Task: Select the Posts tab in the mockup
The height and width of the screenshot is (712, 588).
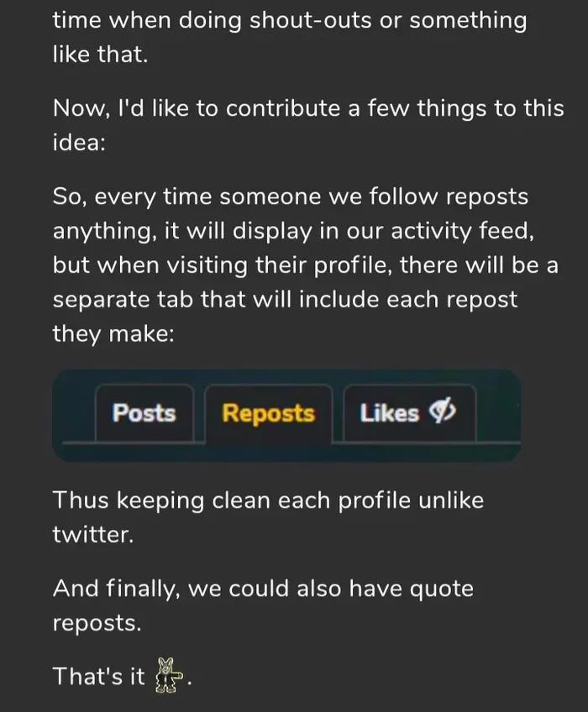Action: coord(144,413)
